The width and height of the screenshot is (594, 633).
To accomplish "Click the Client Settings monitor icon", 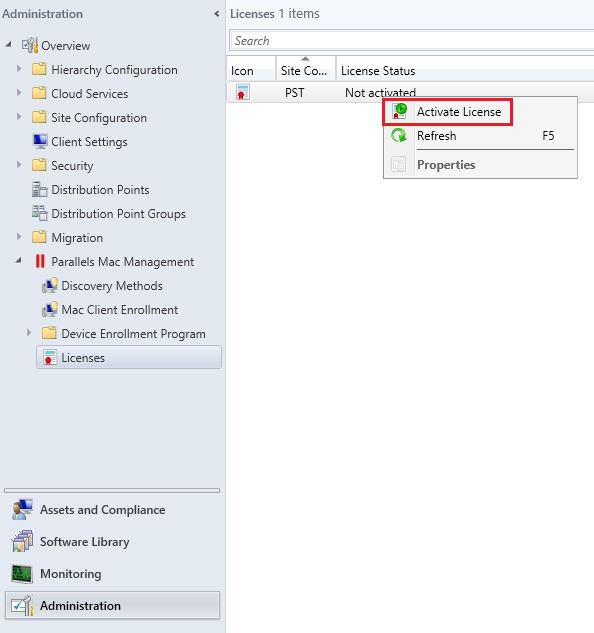I will tap(40, 142).
